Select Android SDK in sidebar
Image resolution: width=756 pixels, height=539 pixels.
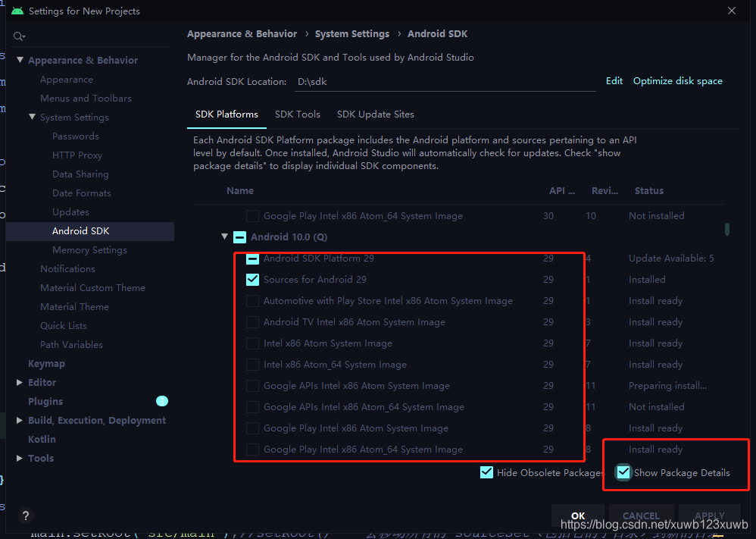(90, 231)
